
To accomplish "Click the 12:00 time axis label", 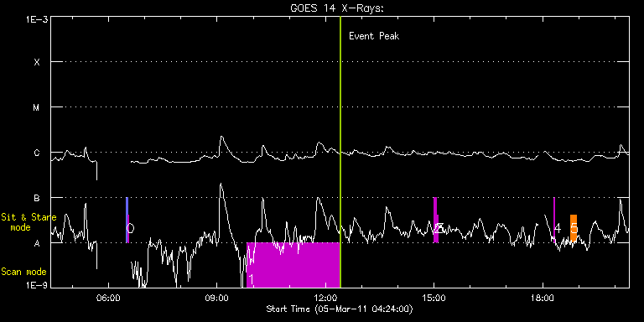I will pyautogui.click(x=325, y=297).
